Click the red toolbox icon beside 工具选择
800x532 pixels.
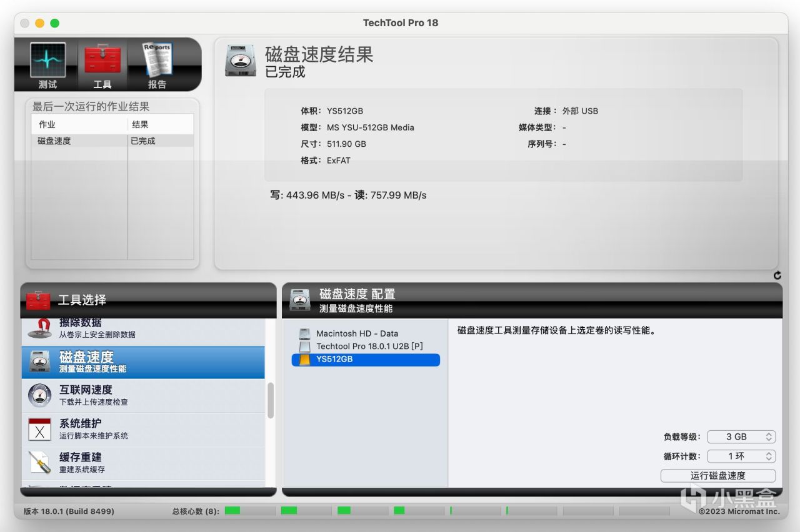pyautogui.click(x=38, y=300)
